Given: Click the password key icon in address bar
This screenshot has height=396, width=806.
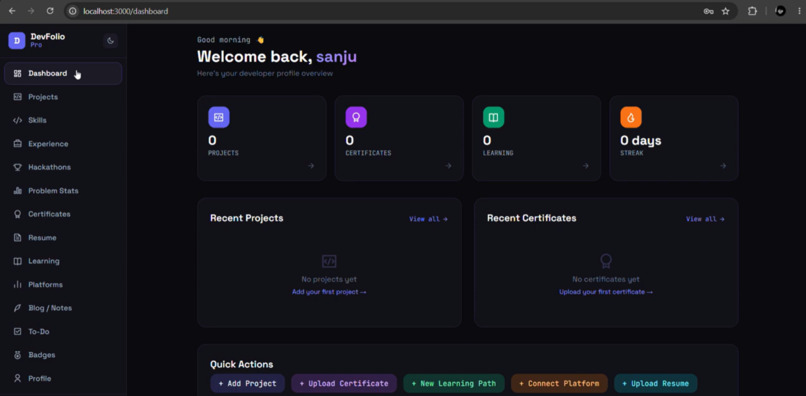Looking at the screenshot, I should 708,11.
